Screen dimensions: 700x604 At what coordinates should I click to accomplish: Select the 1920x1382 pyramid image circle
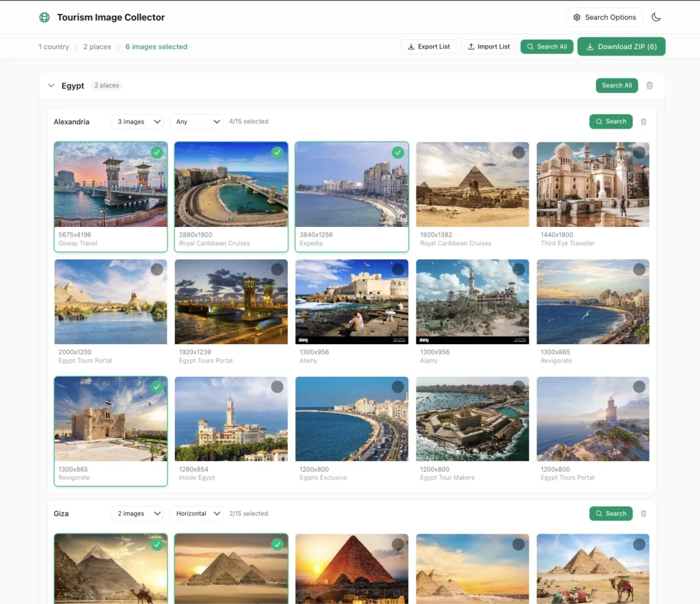518,153
